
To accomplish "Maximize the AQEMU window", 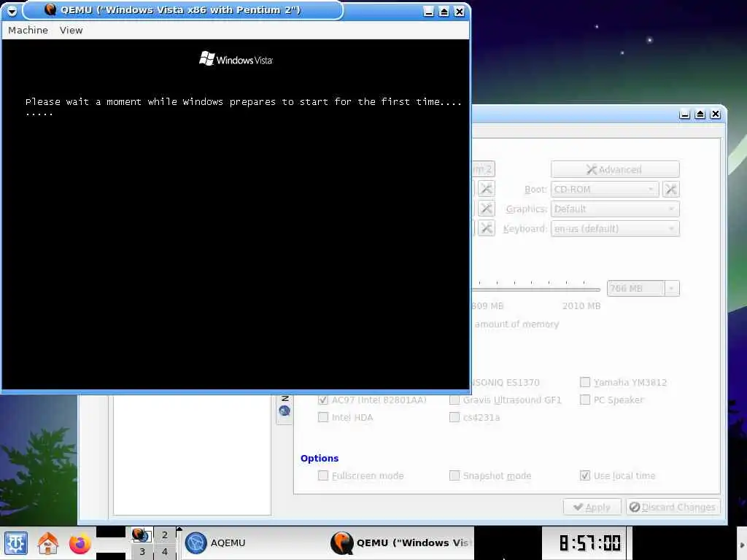I will [x=700, y=114].
